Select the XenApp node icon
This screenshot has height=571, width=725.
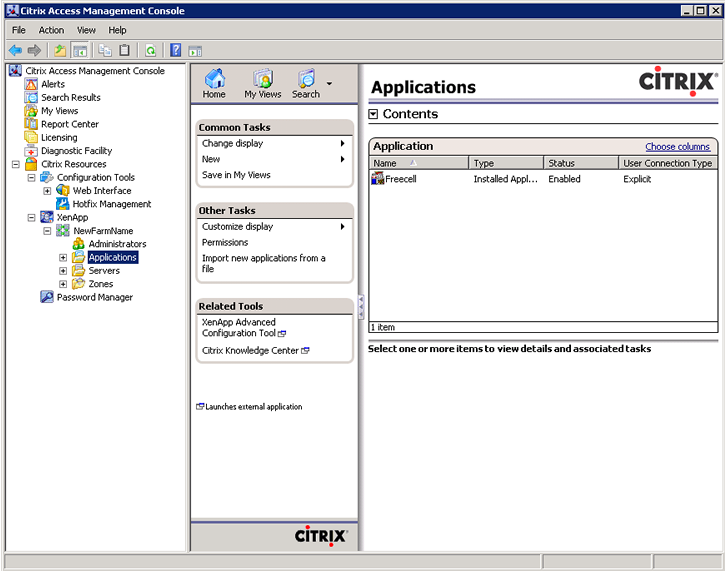click(47, 217)
